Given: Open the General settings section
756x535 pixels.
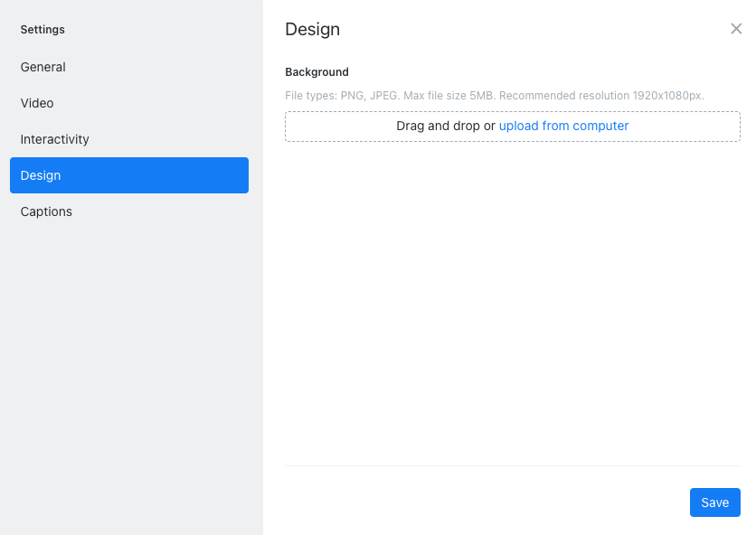Looking at the screenshot, I should coord(43,67).
